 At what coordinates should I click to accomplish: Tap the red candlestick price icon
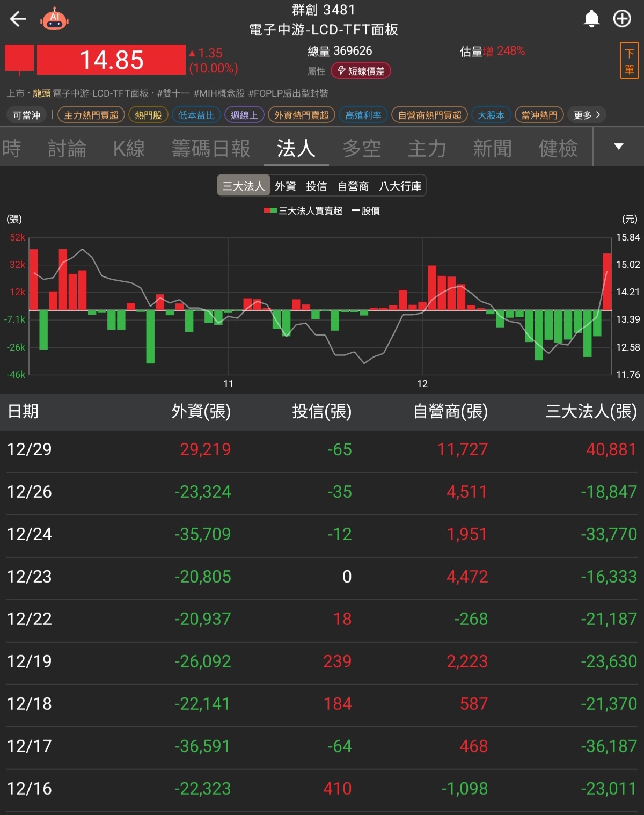(x=19, y=59)
